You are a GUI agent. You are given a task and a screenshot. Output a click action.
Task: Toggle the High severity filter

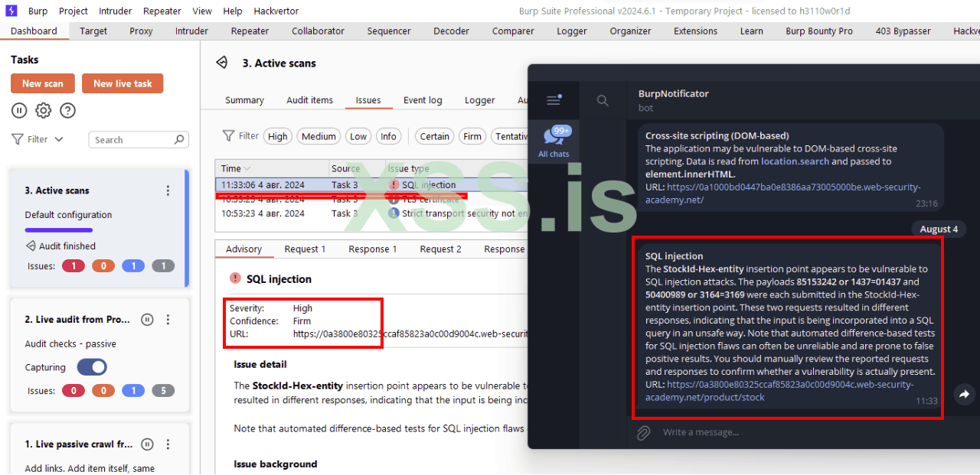coord(278,136)
